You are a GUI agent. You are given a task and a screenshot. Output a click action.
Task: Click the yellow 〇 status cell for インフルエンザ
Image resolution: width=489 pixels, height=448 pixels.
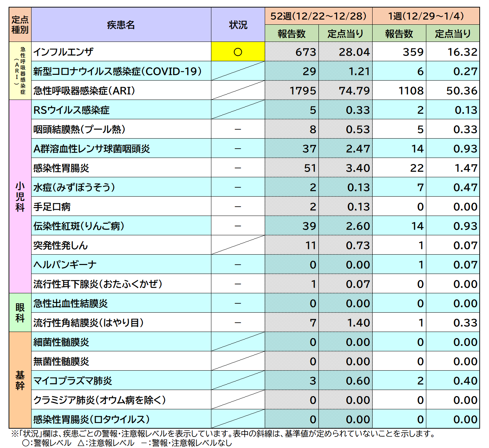[238, 52]
